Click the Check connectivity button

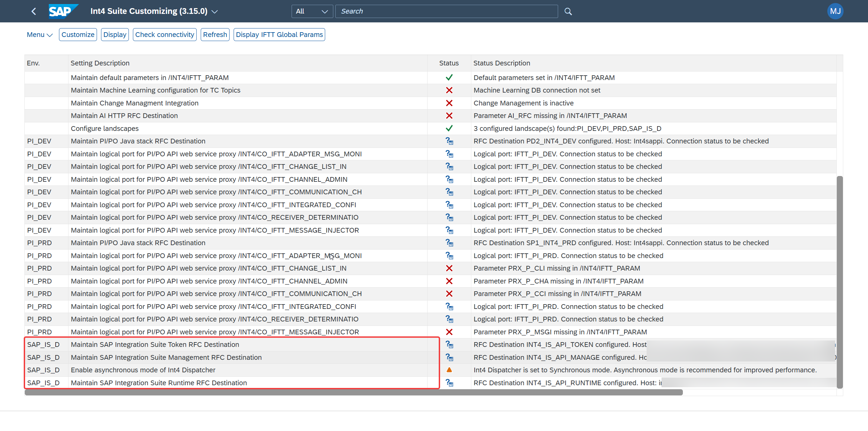164,35
